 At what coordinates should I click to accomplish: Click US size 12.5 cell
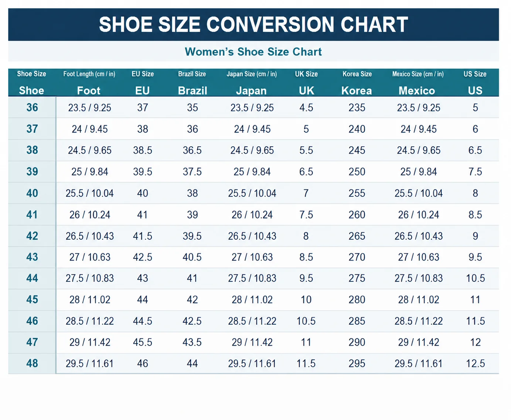(476, 363)
